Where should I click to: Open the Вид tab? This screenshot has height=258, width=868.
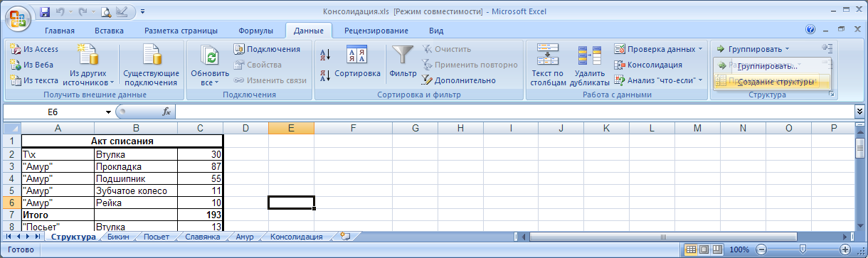436,31
